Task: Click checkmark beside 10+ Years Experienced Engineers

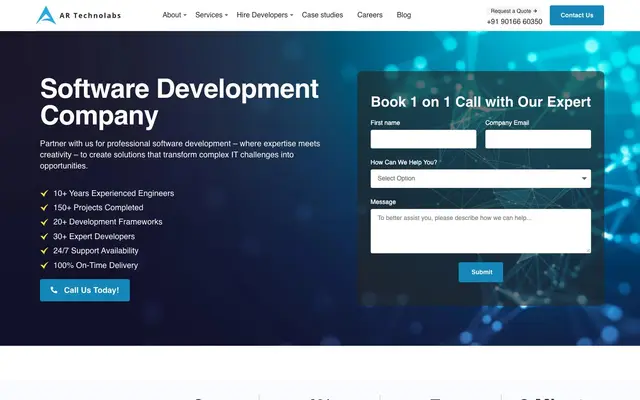Action: pos(44,193)
